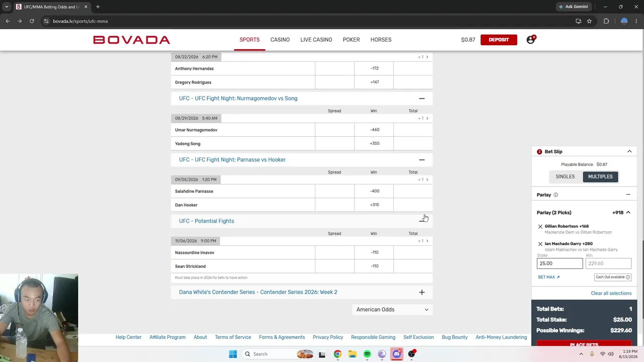The height and width of the screenshot is (362, 644).
Task: Click the Ask Gemini button
Action: [x=573, y=7]
